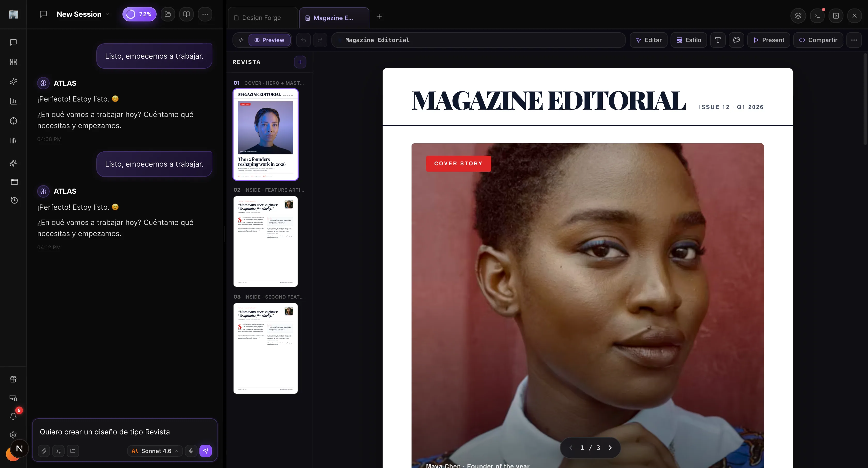Click the Magazine Editorial title field
868x468 pixels.
pyautogui.click(x=478, y=40)
